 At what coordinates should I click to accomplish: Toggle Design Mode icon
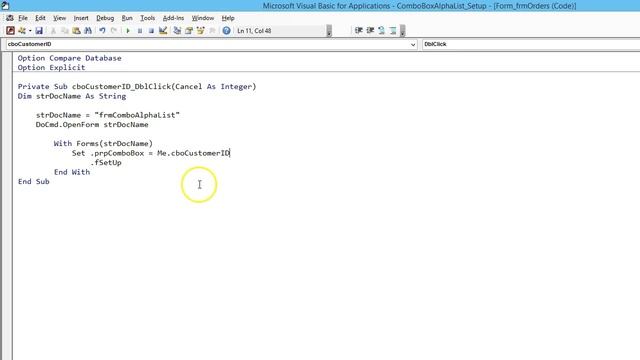pos(163,31)
